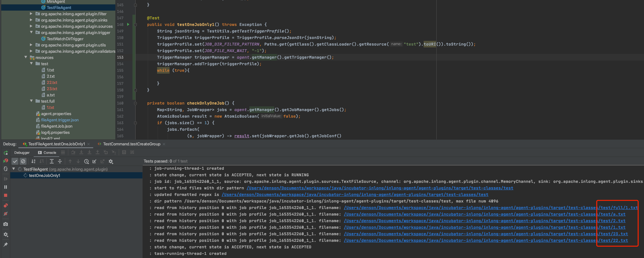Click green run gutter icon at line 148
Viewport: 644px width, 258px height.
[128, 24]
